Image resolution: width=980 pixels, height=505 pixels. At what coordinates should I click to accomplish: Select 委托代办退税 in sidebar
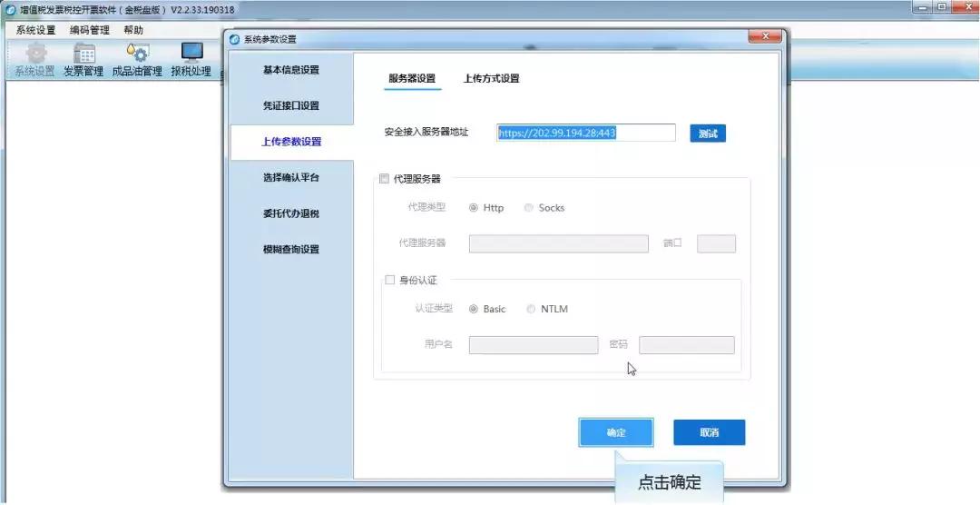coord(291,213)
